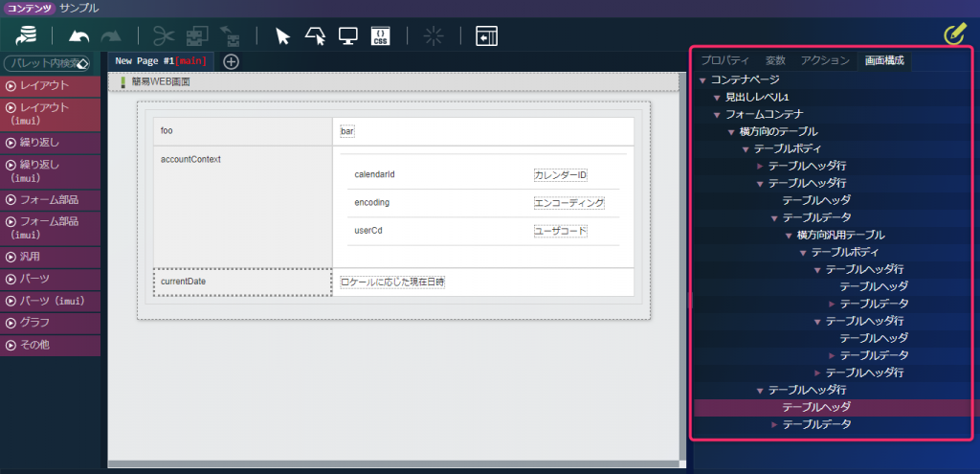Toggle the side panel layout icon
Viewport: 980px width, 474px height.
point(486,35)
